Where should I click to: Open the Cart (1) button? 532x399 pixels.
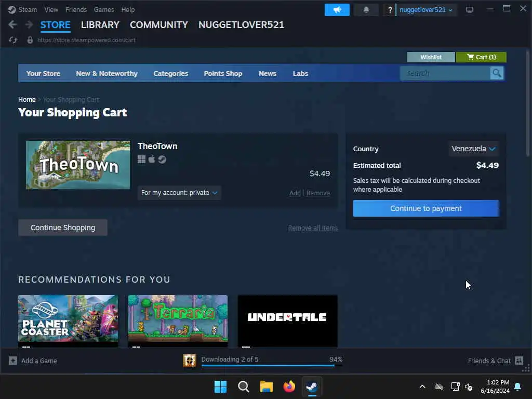tap(481, 57)
